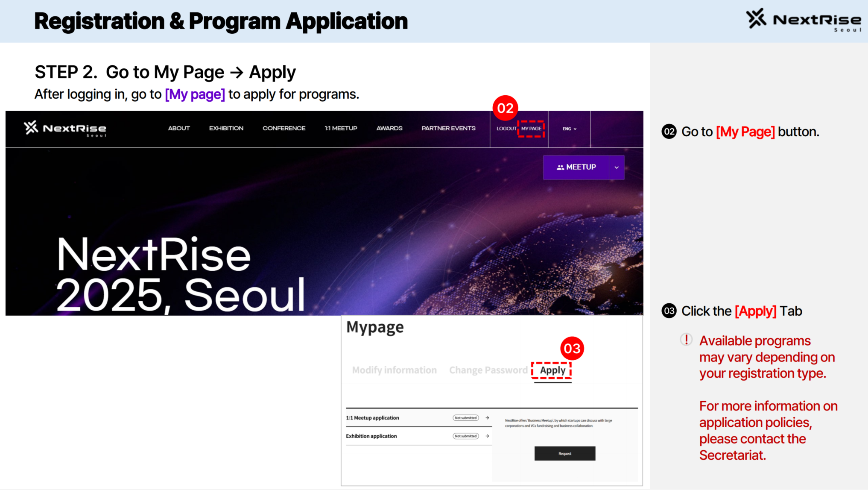Click the arrow next to 1:1 Meetup application
The height and width of the screenshot is (490, 868).
487,418
